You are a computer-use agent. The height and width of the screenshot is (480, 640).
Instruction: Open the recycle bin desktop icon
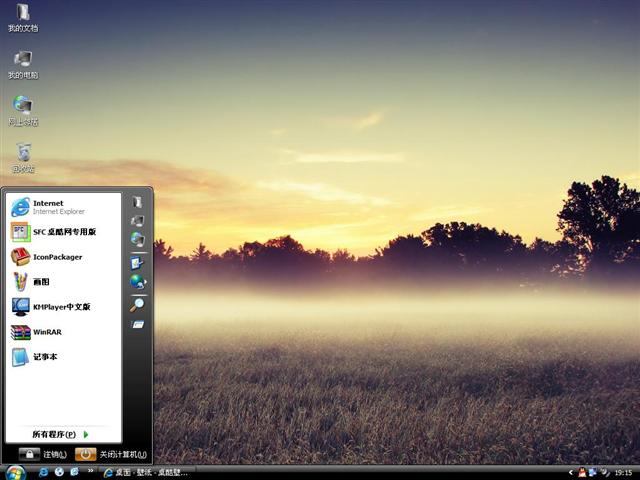(x=23, y=158)
